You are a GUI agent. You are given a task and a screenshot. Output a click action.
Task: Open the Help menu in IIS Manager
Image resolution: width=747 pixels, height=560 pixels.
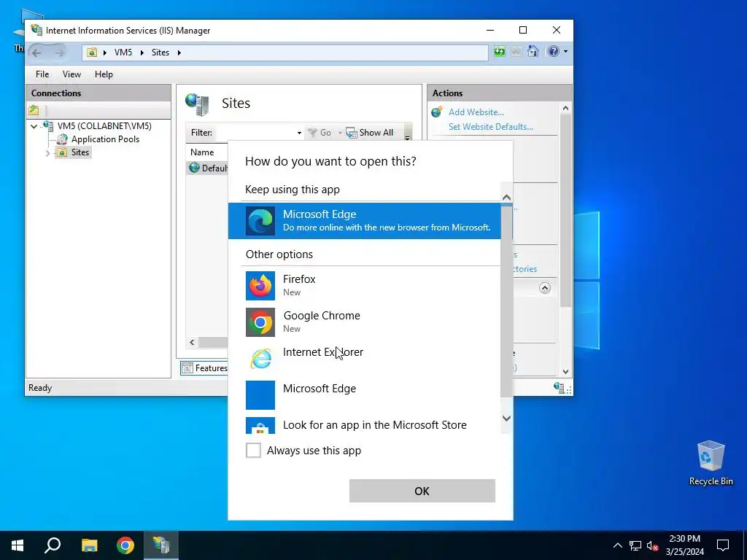coord(104,74)
